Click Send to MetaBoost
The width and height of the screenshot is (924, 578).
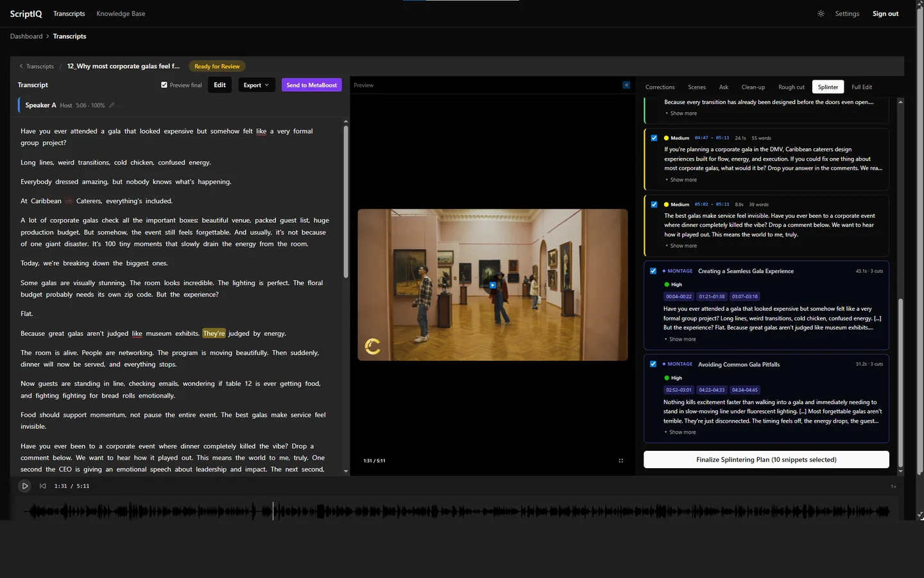pyautogui.click(x=312, y=85)
